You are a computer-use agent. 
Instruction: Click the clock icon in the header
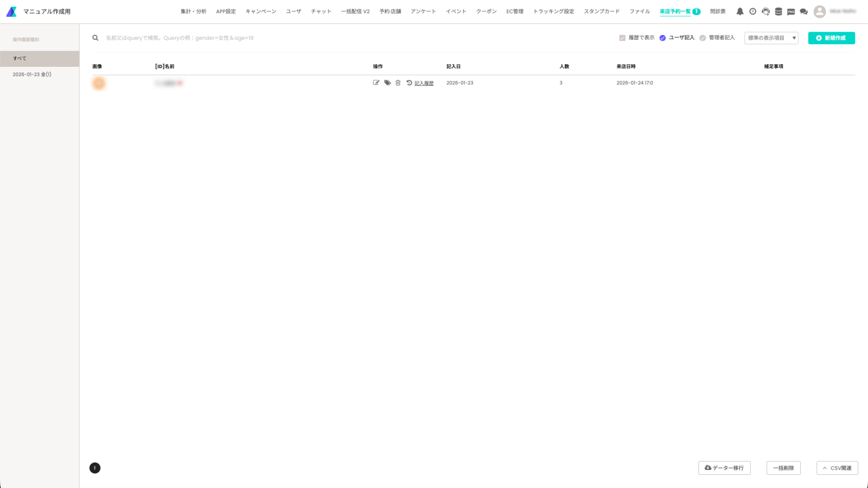(x=753, y=12)
